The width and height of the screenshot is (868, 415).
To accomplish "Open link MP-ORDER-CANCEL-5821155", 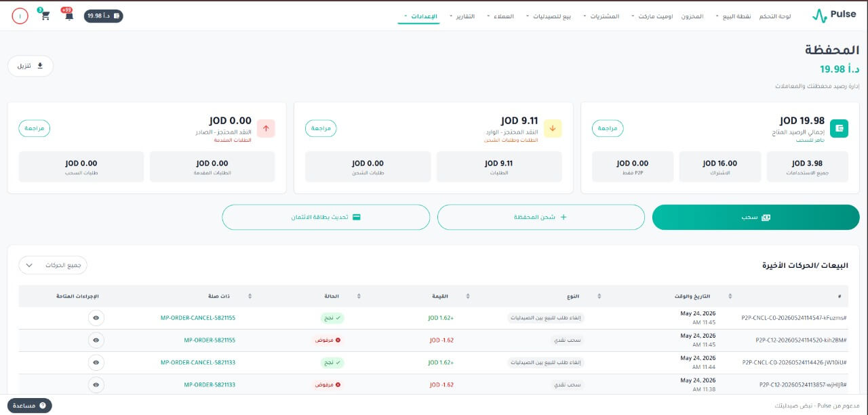I will (x=198, y=318).
